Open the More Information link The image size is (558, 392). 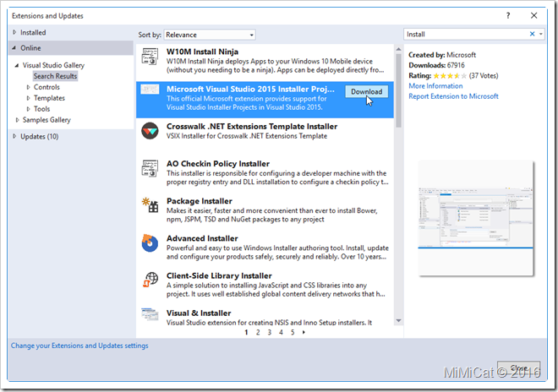coord(435,85)
